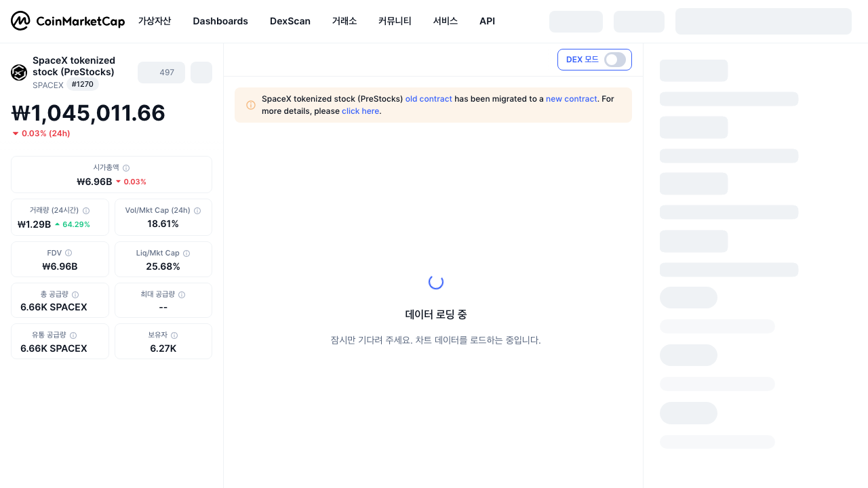The height and width of the screenshot is (488, 868).
Task: Toggle the DEX 모드 switch
Action: pyautogui.click(x=615, y=60)
